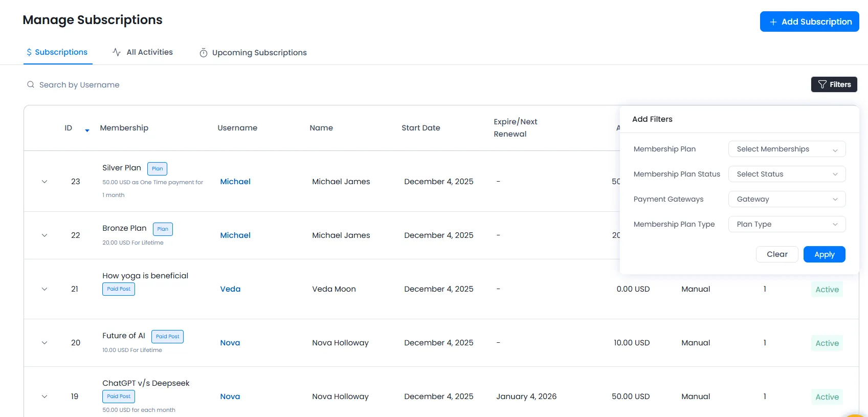This screenshot has width=868, height=417.
Task: Click Paid Post badge under ChatGPT v/s Deepseek
Action: (119, 397)
